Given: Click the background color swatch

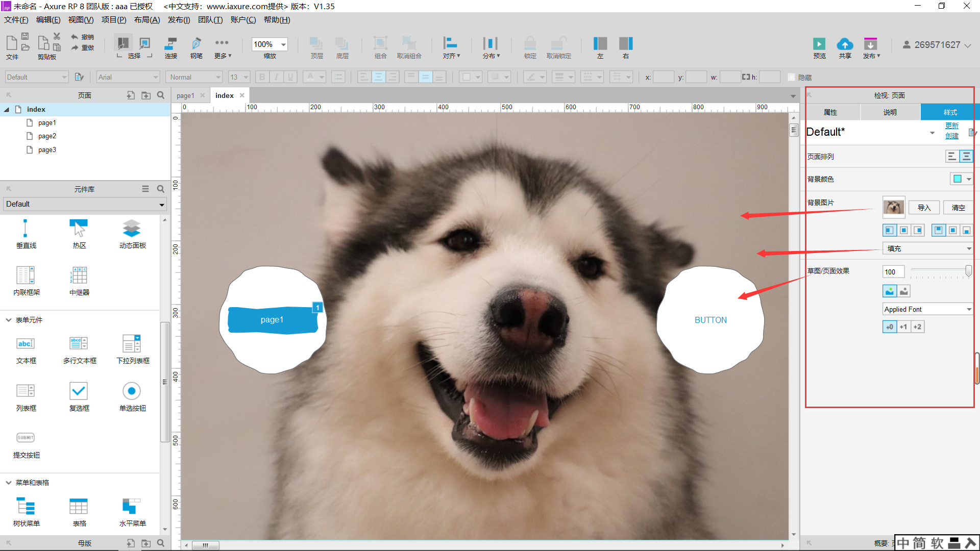Looking at the screenshot, I should (x=957, y=179).
